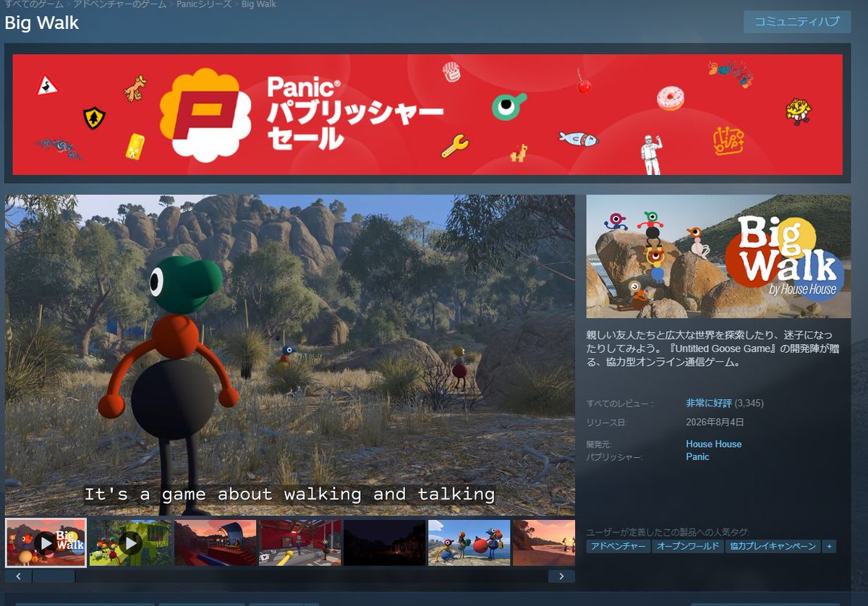Select the sunset stage screenshot thumbnail

click(215, 542)
